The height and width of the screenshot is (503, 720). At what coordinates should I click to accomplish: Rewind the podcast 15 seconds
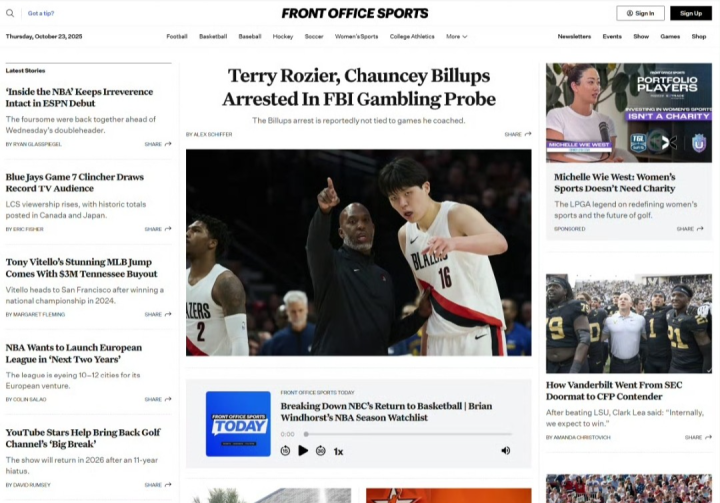pos(285,451)
